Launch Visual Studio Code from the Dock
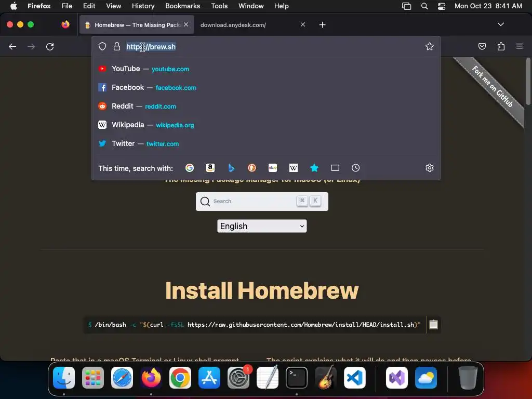 tap(354, 378)
